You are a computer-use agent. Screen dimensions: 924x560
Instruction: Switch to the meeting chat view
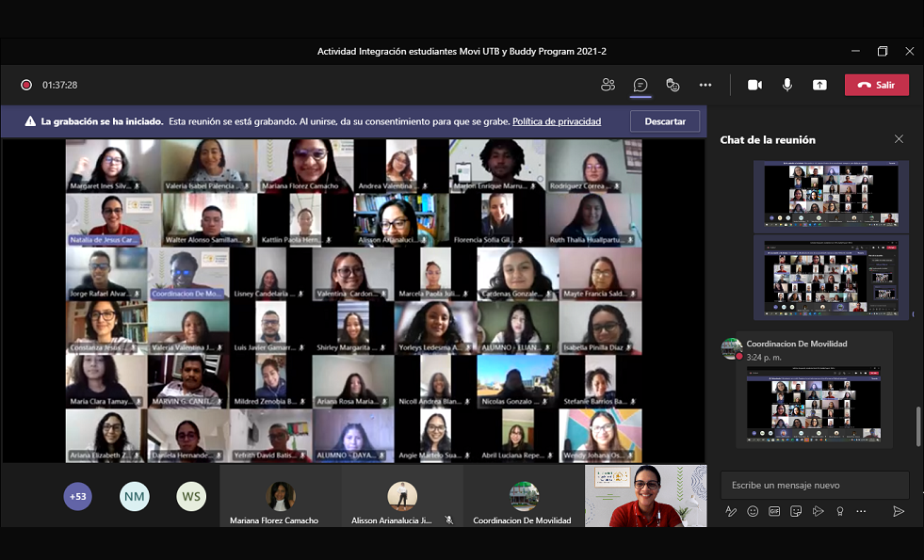coord(640,85)
